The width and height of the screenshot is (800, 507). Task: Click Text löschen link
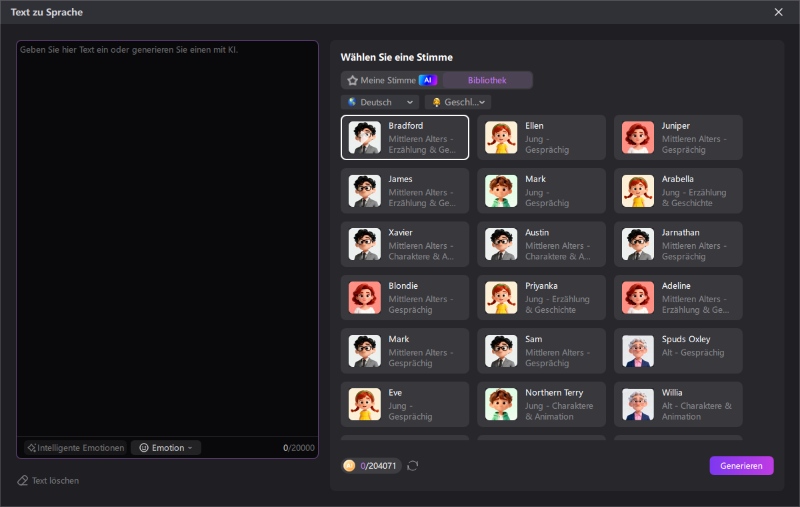tap(55, 480)
